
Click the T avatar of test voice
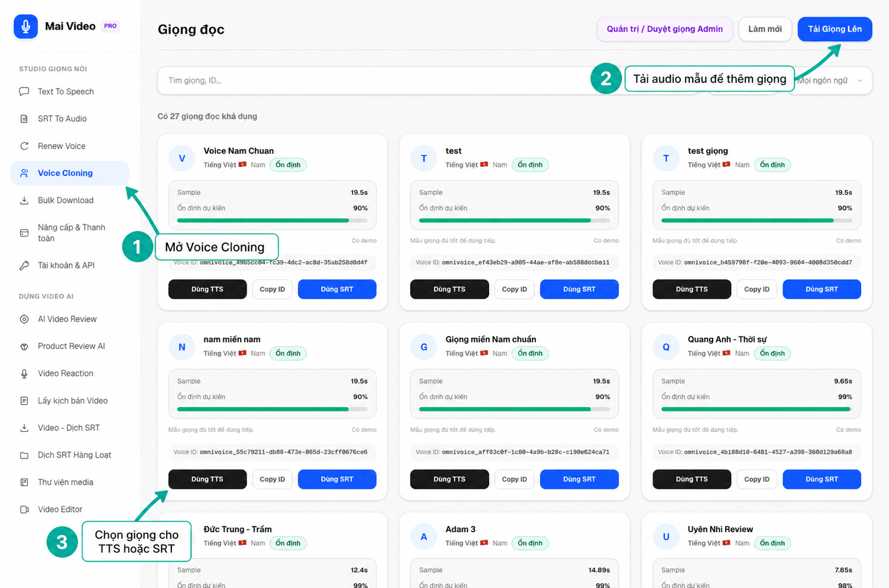coord(423,158)
